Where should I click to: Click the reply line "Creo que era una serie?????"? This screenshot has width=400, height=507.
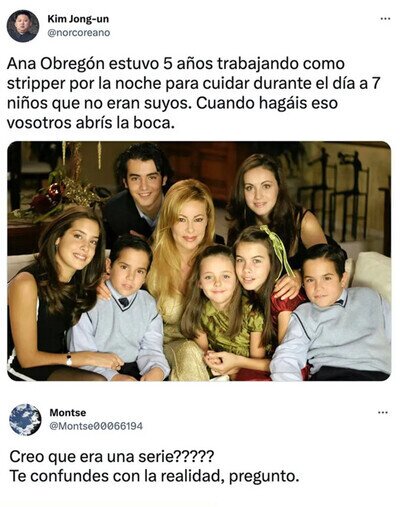(112, 456)
